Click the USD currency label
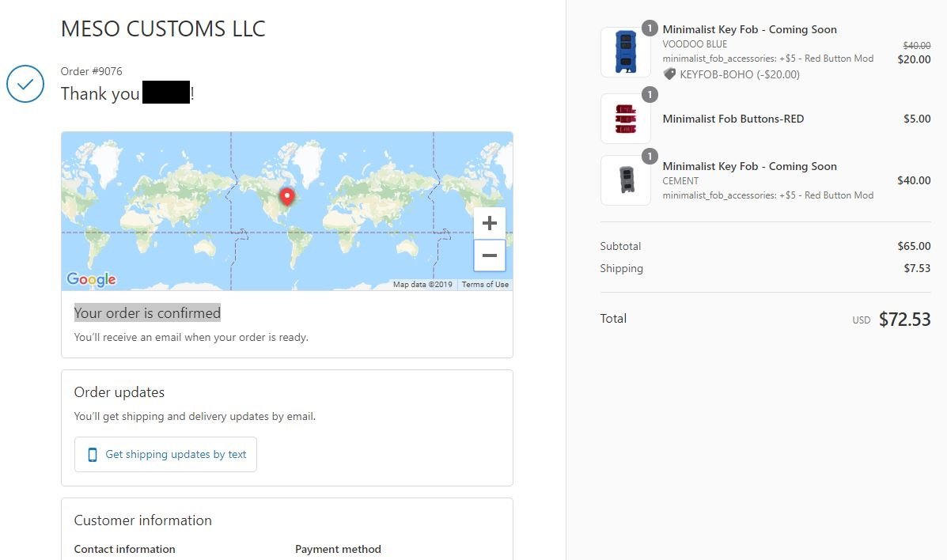Viewport: 947px width, 560px height. pos(862,320)
